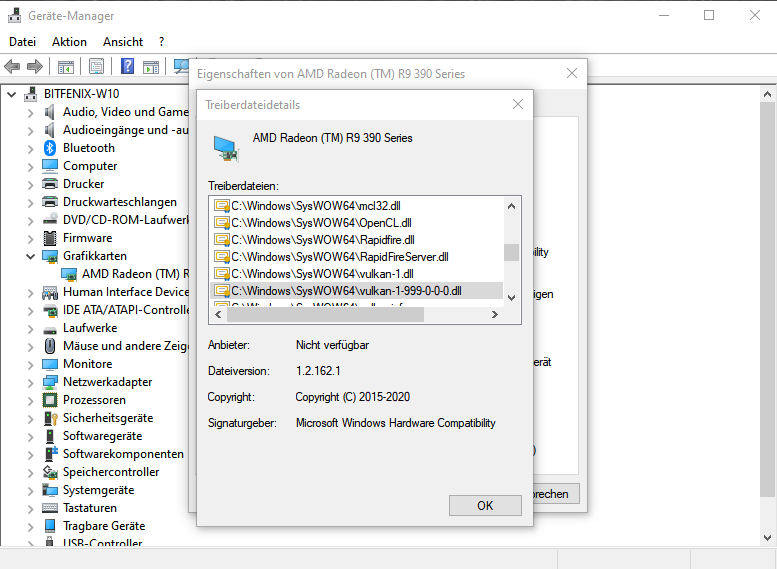Viewport: 777px width, 569px height.
Task: Click the Tastaturen keyboard icon
Action: 50,508
